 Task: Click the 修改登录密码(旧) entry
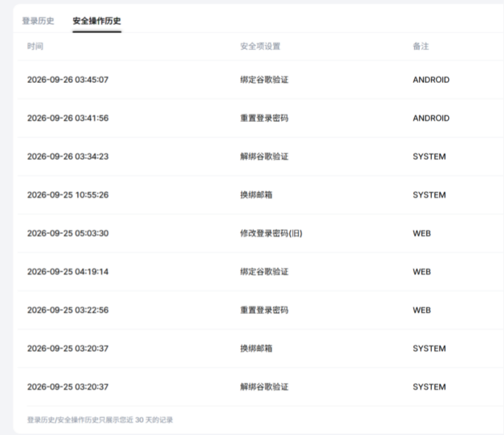coord(271,233)
